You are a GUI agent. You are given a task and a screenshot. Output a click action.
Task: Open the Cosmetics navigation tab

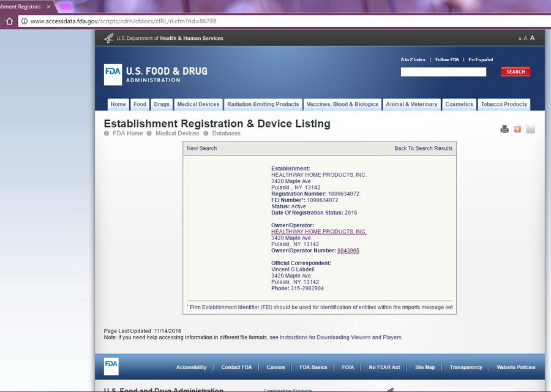459,104
